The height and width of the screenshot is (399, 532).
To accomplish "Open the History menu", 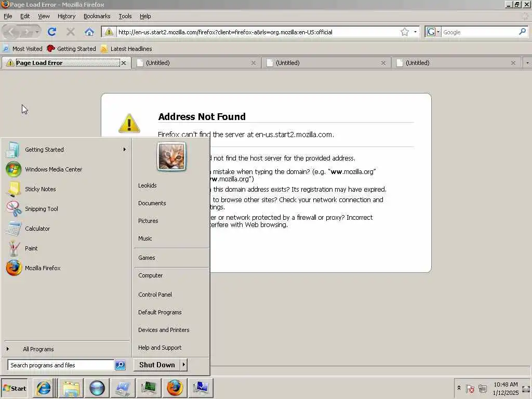I will [66, 16].
